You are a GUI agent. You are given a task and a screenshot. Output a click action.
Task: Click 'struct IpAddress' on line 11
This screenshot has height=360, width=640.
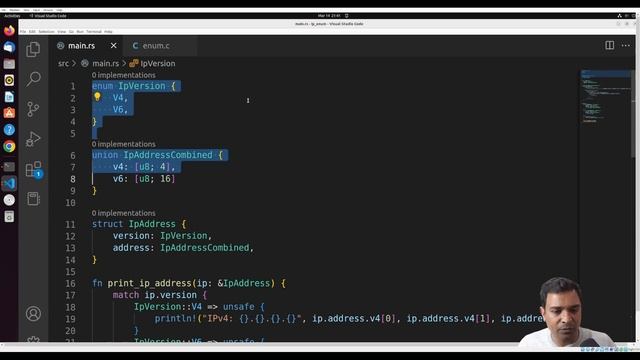coord(133,224)
